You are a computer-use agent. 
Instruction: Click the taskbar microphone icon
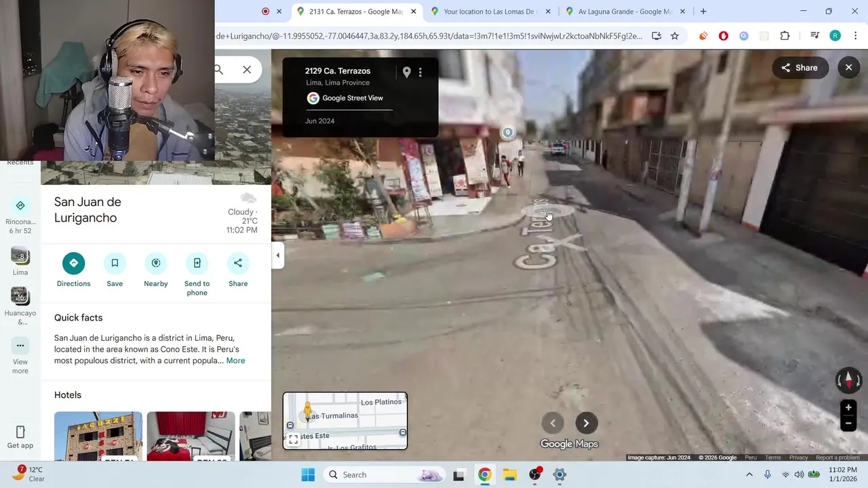click(768, 474)
